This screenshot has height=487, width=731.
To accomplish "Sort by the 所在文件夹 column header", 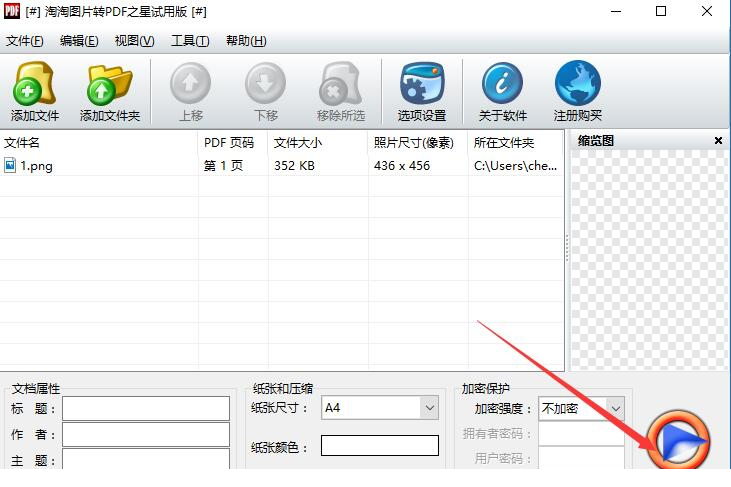I will click(516, 143).
